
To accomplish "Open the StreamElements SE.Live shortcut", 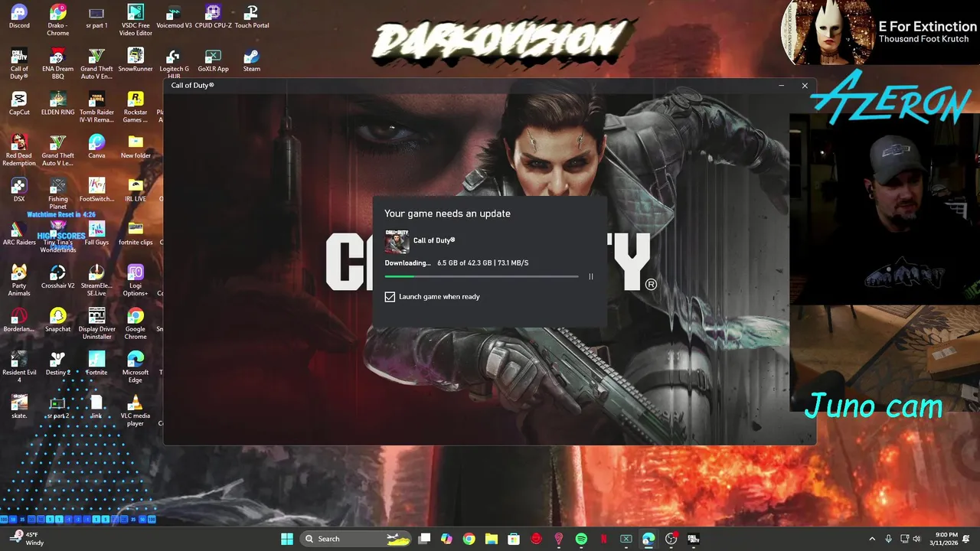I will (96, 281).
